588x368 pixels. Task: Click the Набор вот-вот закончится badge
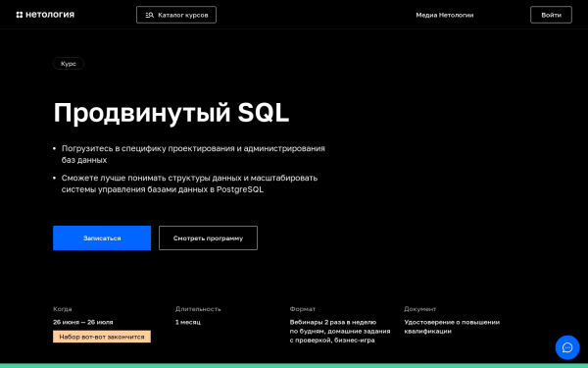[102, 337]
